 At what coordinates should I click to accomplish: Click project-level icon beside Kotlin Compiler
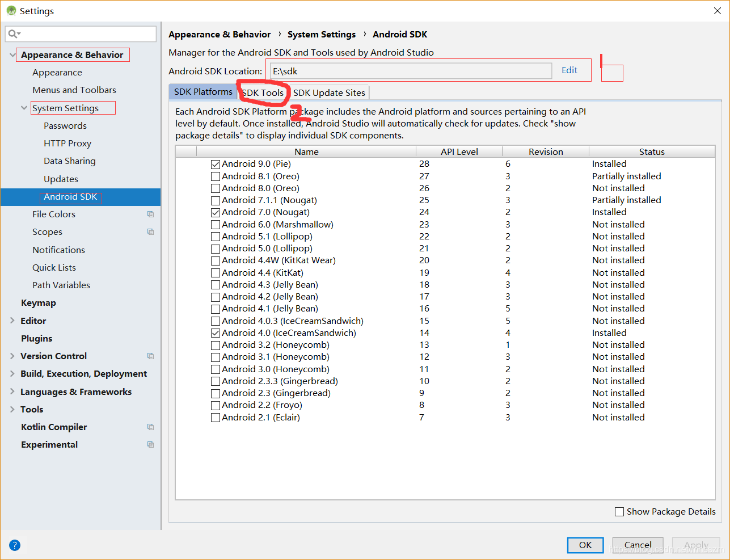click(x=150, y=427)
